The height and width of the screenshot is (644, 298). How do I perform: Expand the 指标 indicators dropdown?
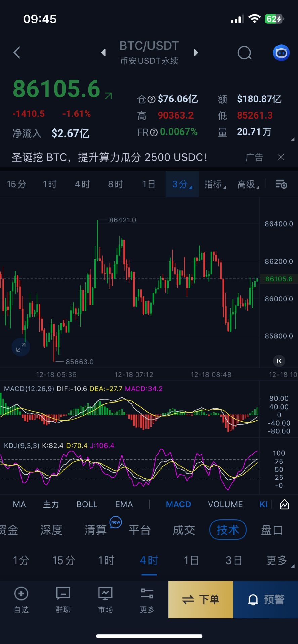click(215, 184)
